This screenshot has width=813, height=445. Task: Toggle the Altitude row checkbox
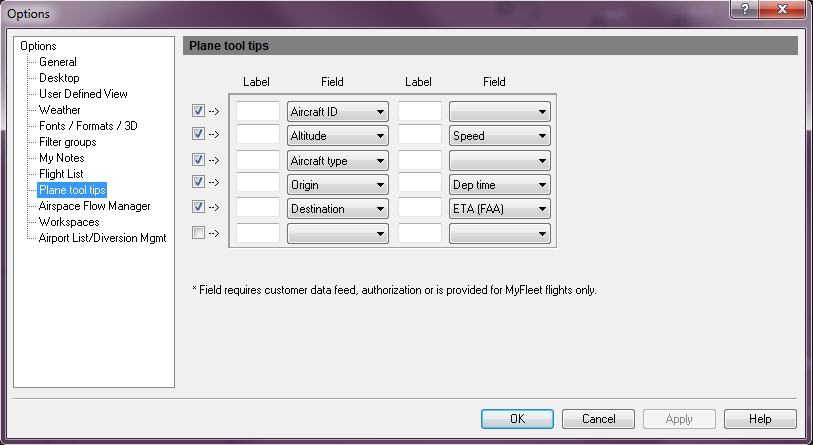point(198,134)
